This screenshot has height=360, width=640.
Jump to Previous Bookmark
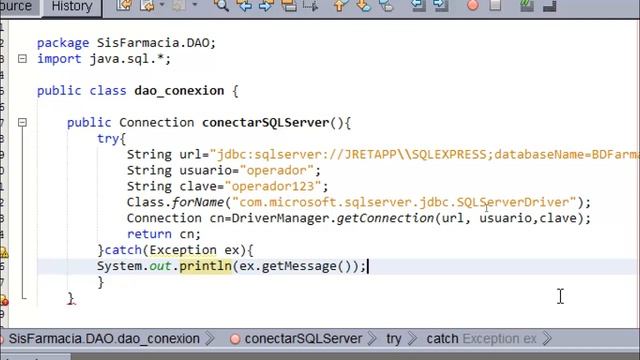pos(340,5)
